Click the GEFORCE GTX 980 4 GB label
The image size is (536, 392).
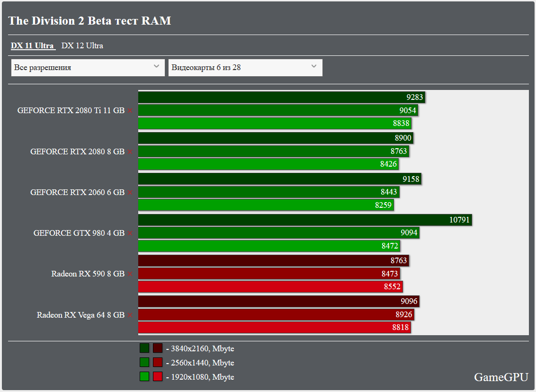click(x=79, y=233)
